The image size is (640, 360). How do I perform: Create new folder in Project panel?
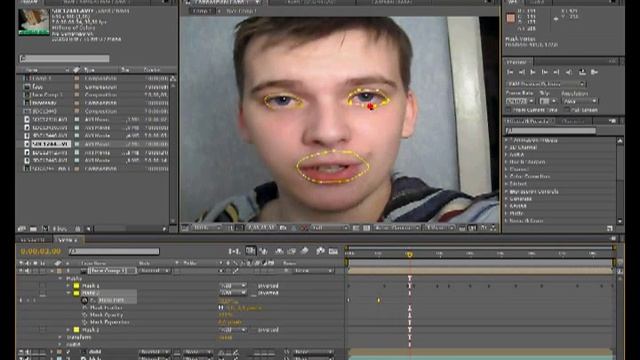[x=33, y=229]
